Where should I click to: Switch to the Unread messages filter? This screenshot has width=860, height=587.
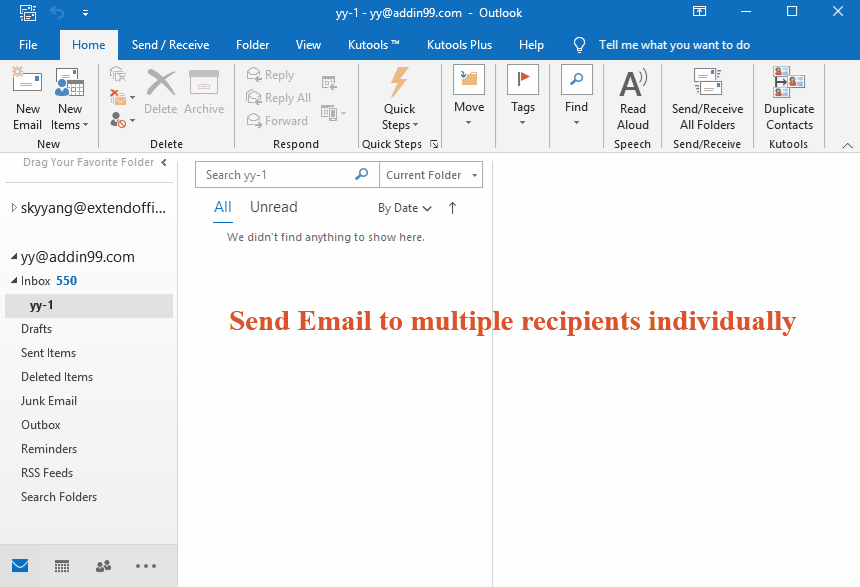tap(273, 207)
